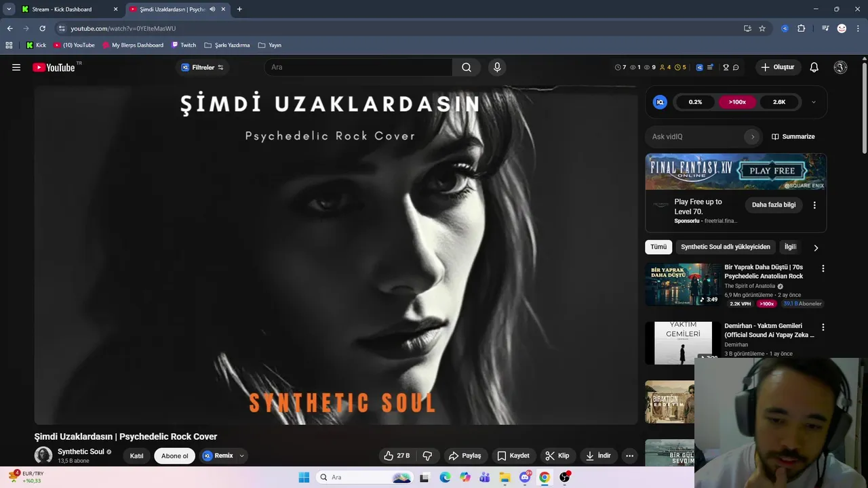
Task: Open Discord from the taskbar
Action: tap(525, 477)
